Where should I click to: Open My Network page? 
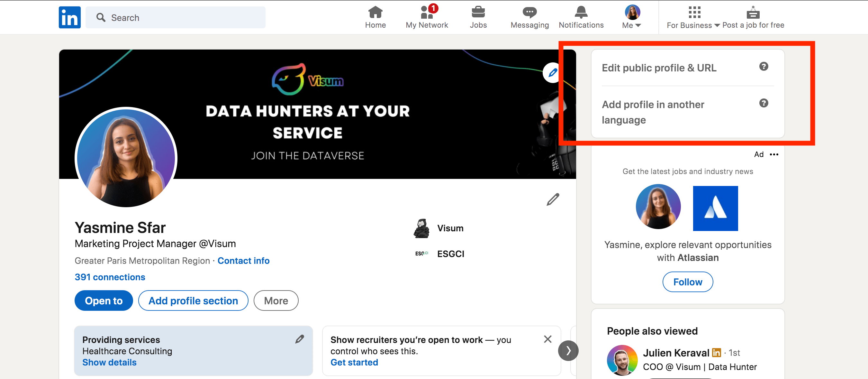[427, 17]
